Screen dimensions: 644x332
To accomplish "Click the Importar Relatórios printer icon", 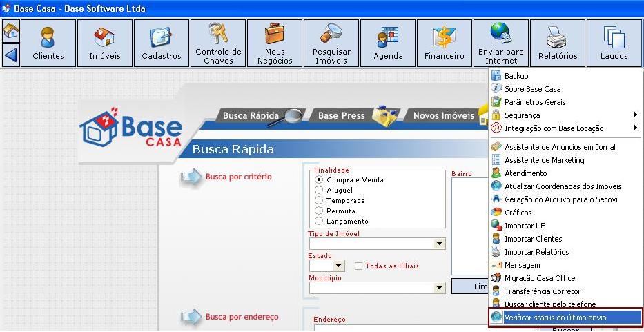I will pyautogui.click(x=496, y=251).
